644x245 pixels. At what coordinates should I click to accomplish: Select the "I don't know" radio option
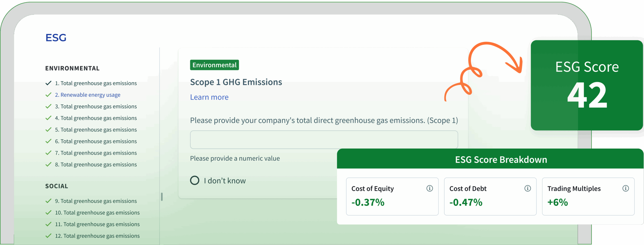195,180
